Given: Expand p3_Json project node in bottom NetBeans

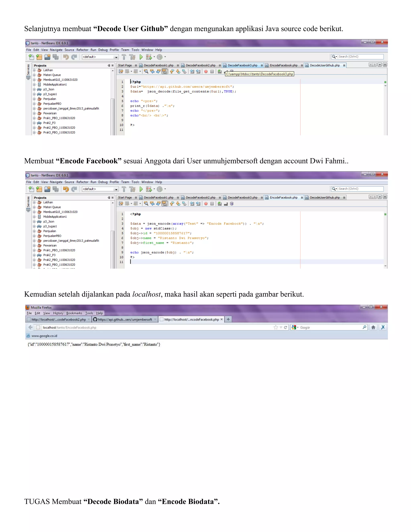Looking at the screenshot, I should 34,221.
